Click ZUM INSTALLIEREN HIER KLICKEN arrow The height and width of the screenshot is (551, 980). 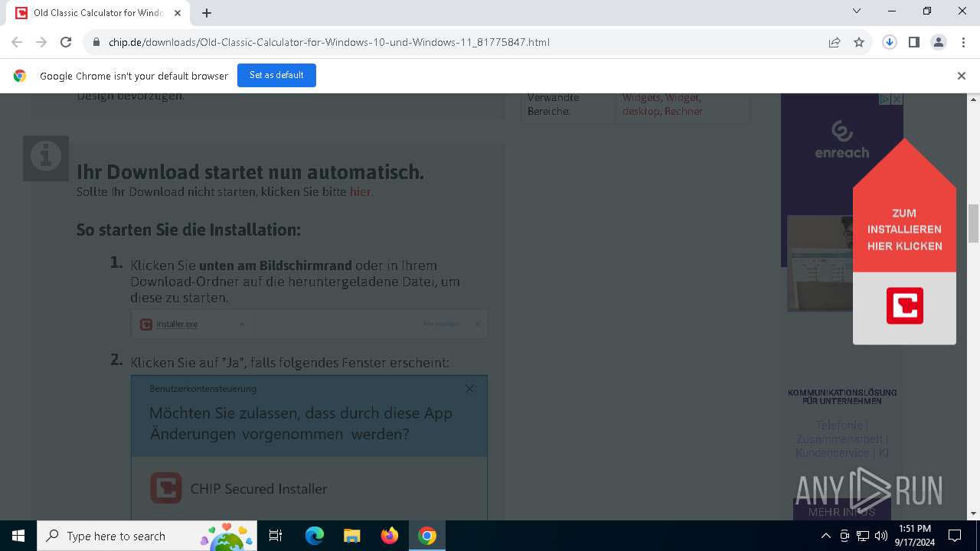[905, 230]
